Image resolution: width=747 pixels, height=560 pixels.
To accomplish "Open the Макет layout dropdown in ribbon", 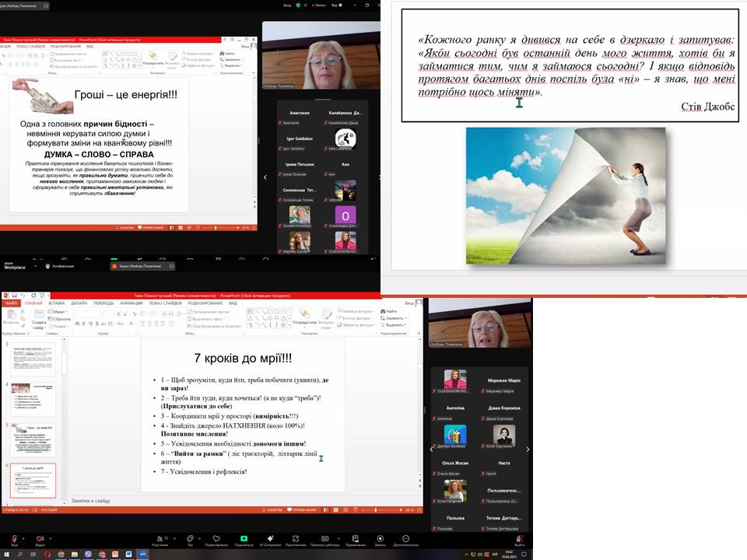I will click(59, 312).
